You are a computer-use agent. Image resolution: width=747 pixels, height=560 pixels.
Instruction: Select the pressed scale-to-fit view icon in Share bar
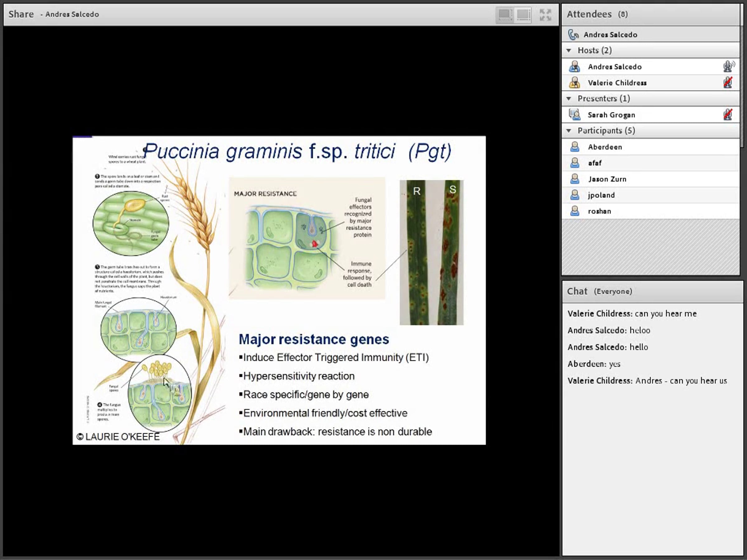pos(505,15)
